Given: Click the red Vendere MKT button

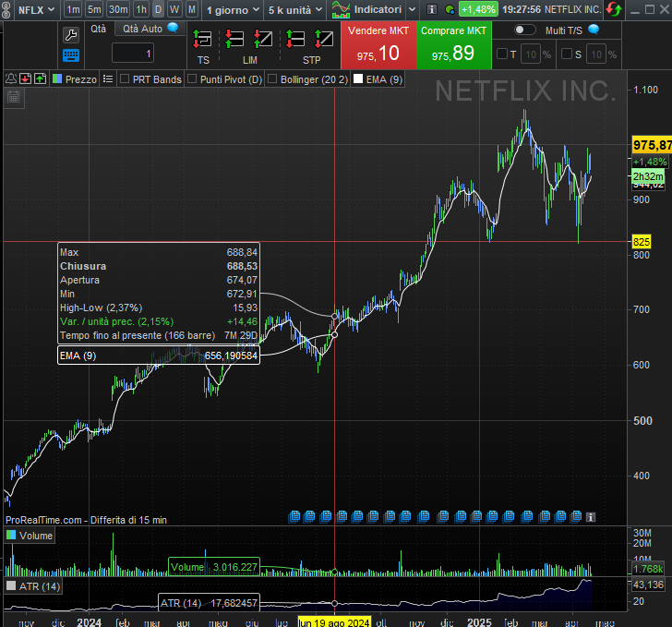Looking at the screenshot, I should (x=378, y=44).
